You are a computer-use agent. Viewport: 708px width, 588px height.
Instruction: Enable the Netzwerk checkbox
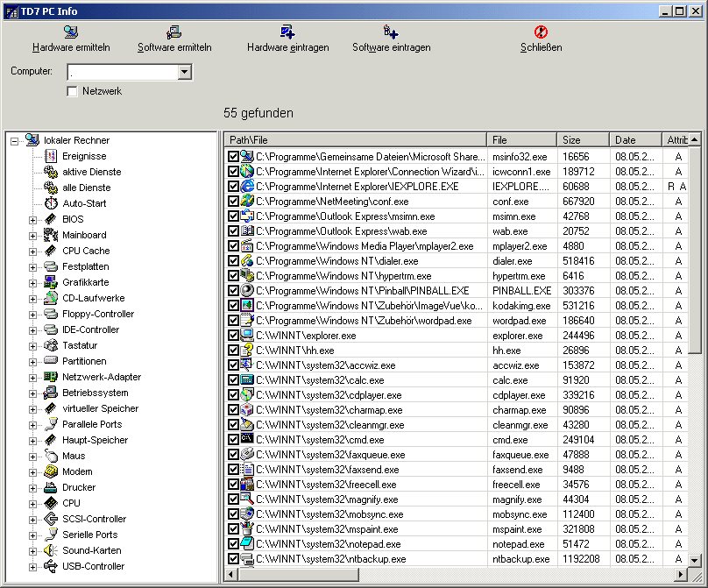coord(73,91)
